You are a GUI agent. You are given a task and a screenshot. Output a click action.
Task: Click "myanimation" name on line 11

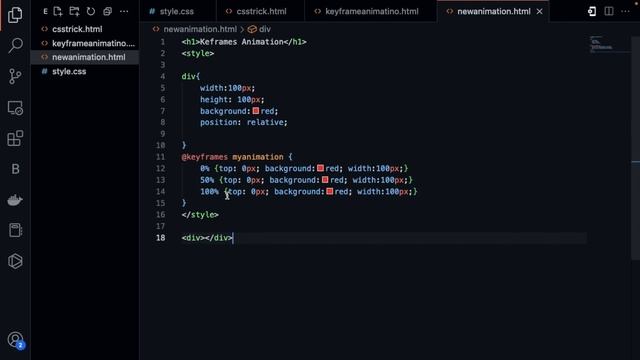pos(258,157)
